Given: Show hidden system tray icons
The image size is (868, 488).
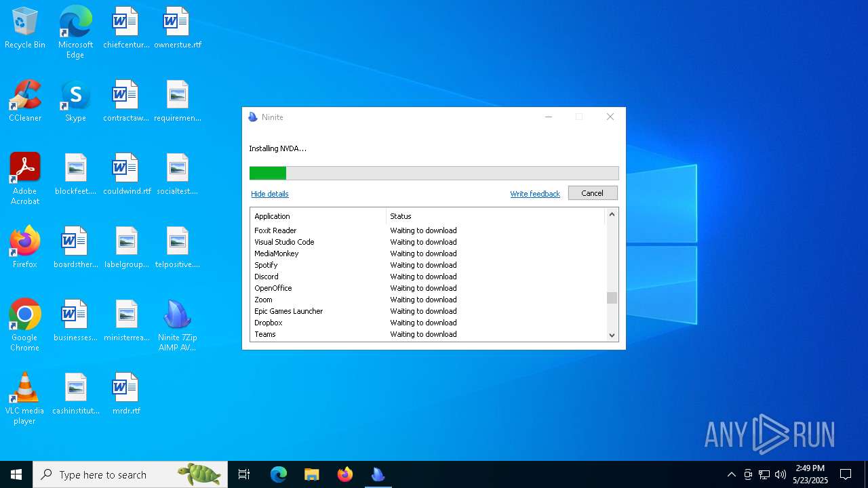Looking at the screenshot, I should coord(731,474).
